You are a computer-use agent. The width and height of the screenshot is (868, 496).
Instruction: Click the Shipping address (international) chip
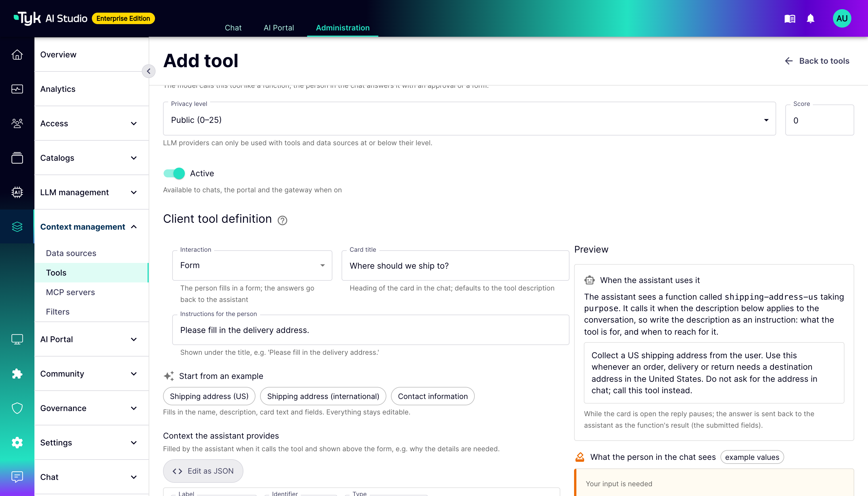[x=323, y=396]
